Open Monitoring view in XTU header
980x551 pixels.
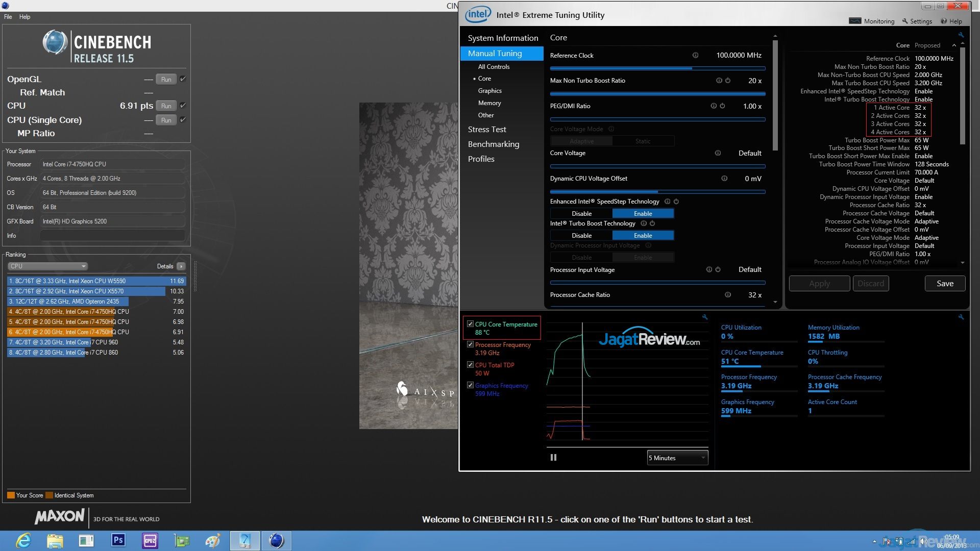[x=872, y=21]
